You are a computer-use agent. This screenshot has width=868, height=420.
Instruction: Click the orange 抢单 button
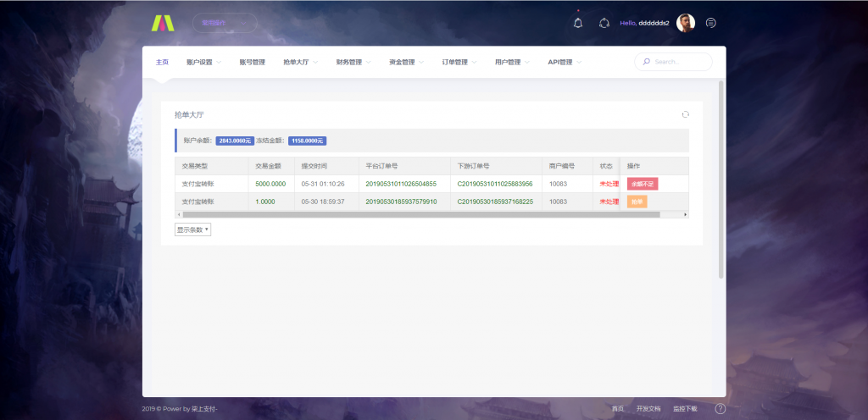point(637,202)
